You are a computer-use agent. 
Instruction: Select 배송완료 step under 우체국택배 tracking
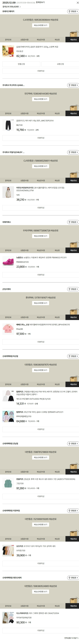click(x=73, y=251)
